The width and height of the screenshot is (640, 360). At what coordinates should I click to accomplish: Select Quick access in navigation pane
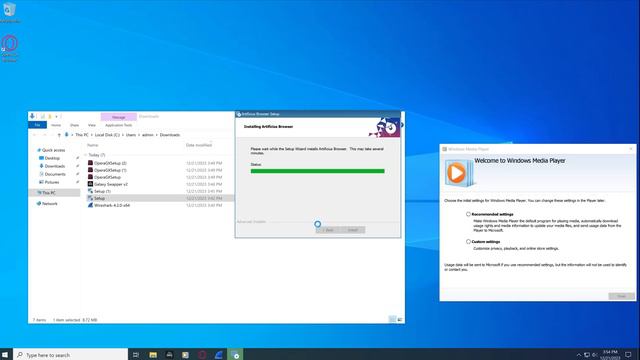click(53, 150)
